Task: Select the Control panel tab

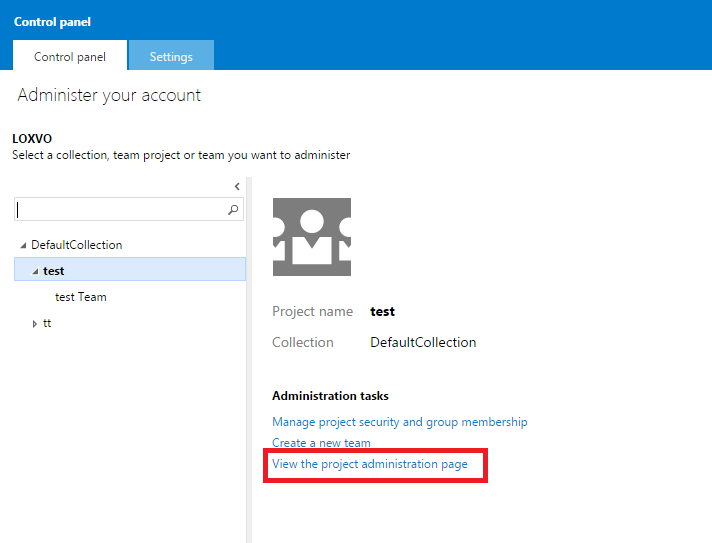Action: point(70,56)
